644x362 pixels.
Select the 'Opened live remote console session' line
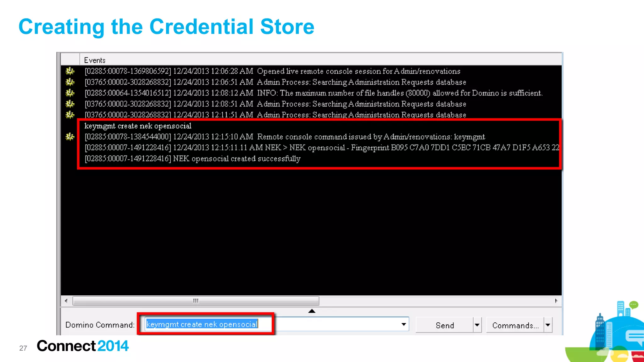tap(272, 71)
